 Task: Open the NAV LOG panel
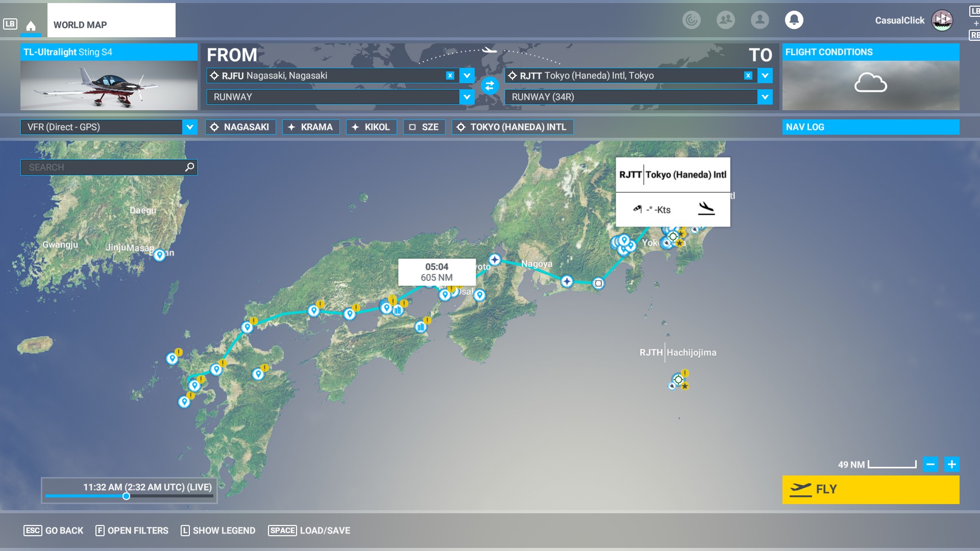[870, 127]
